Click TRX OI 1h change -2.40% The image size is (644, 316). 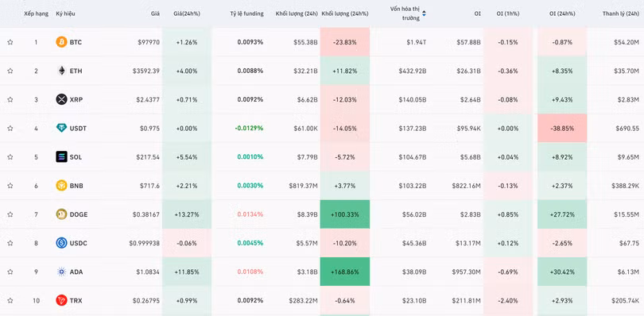pos(507,300)
